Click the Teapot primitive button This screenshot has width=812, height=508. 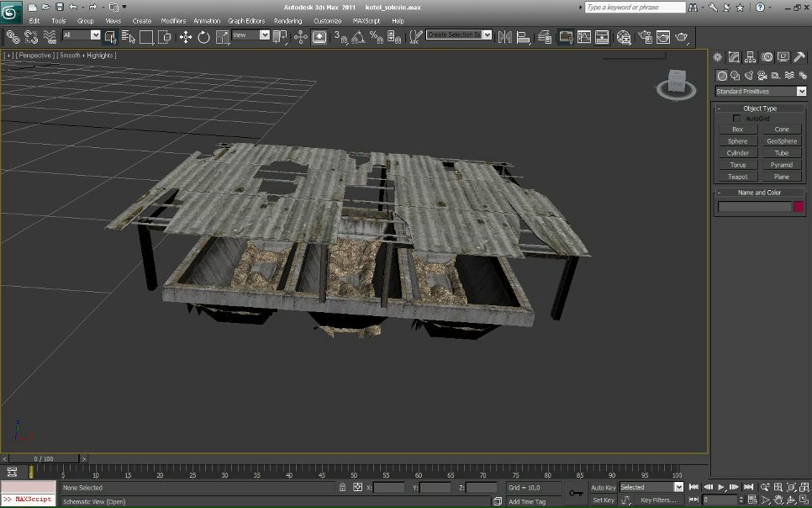tap(737, 177)
